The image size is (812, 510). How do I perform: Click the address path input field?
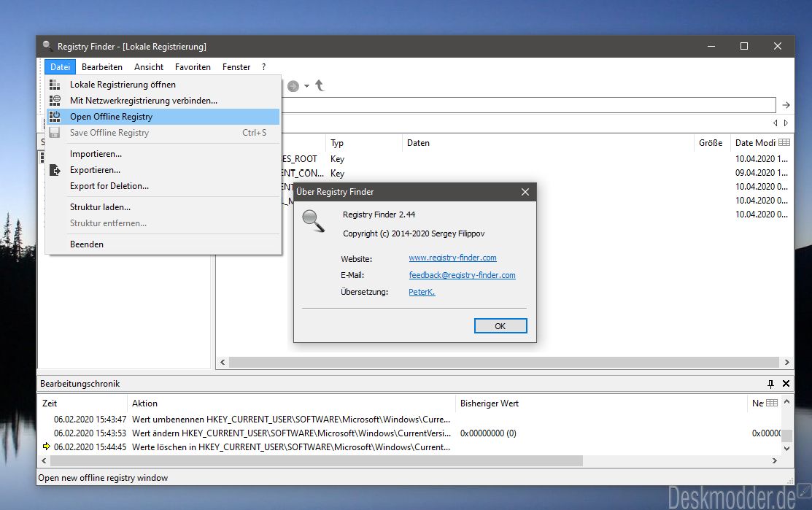(525, 105)
